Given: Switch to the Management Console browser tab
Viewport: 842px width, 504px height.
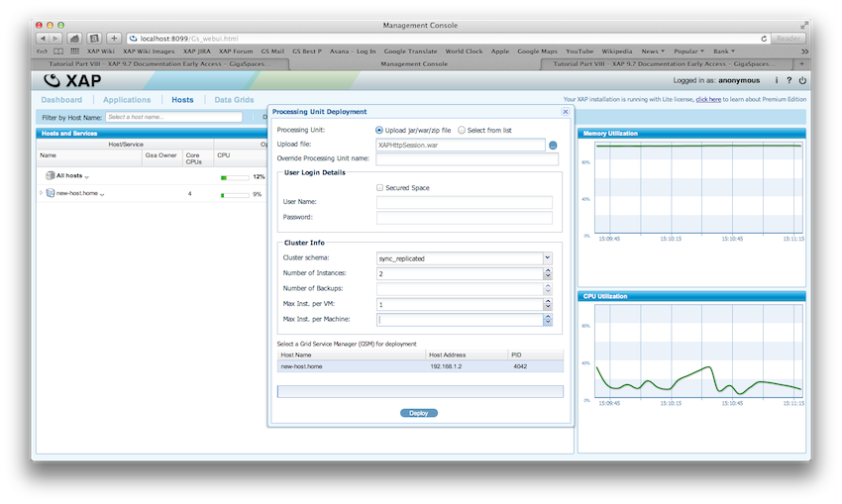Looking at the screenshot, I should tap(414, 64).
